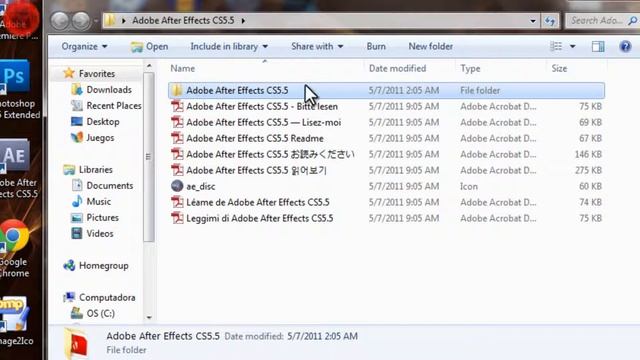Click the Open button in the toolbar
The image size is (640, 360).
pyautogui.click(x=149, y=47)
